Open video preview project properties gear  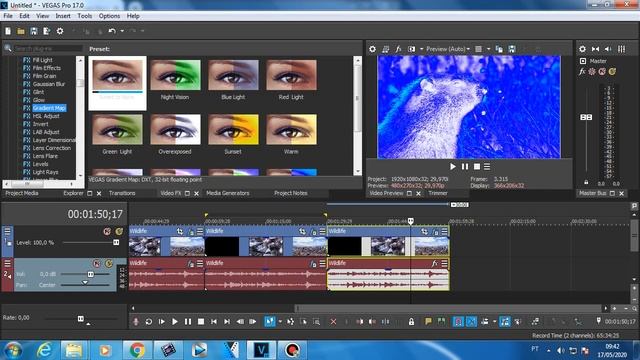tap(372, 49)
